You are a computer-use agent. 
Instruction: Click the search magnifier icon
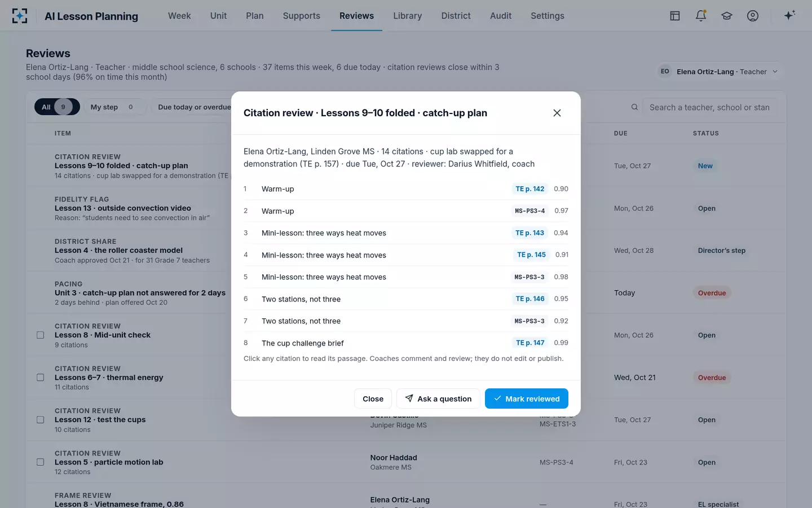(x=634, y=107)
